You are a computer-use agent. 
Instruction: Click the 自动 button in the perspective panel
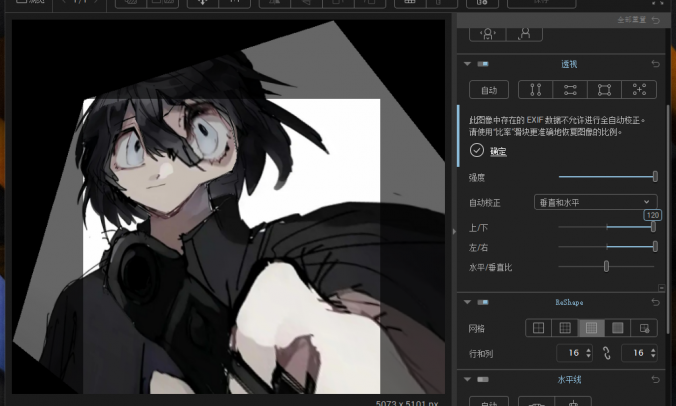coord(489,90)
